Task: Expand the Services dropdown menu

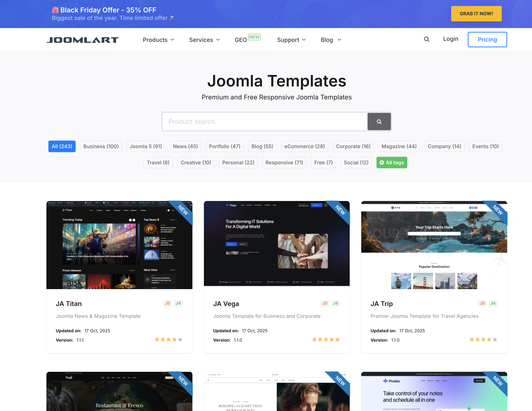Action: [x=204, y=40]
